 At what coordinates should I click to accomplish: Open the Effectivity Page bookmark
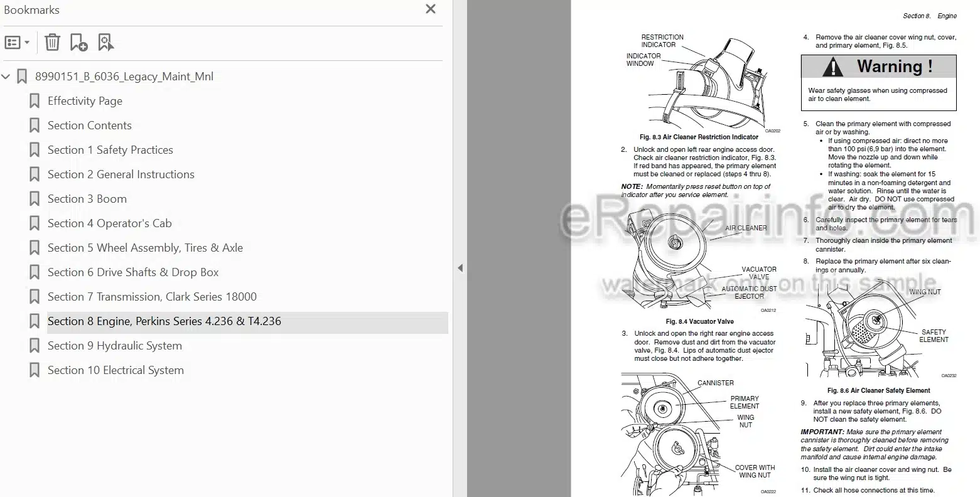85,101
